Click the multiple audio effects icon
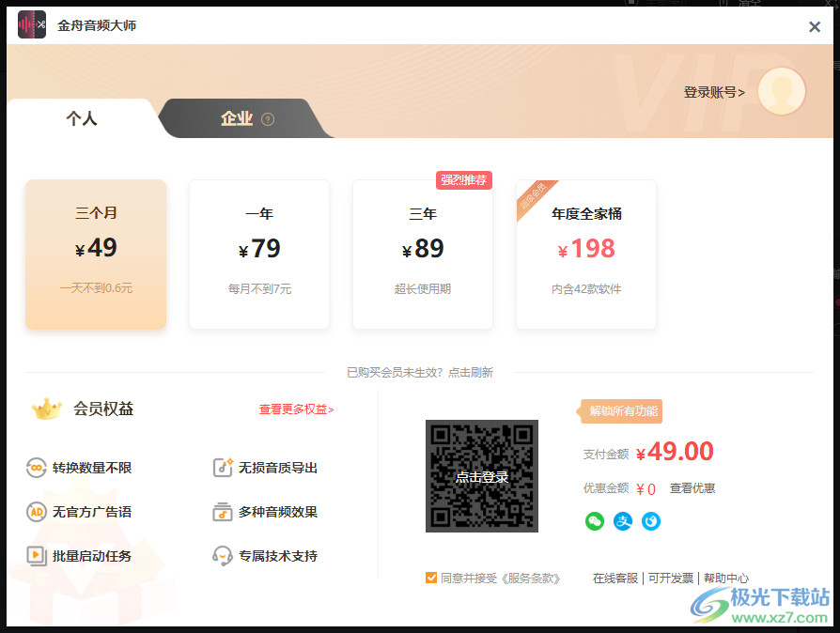 (x=223, y=512)
